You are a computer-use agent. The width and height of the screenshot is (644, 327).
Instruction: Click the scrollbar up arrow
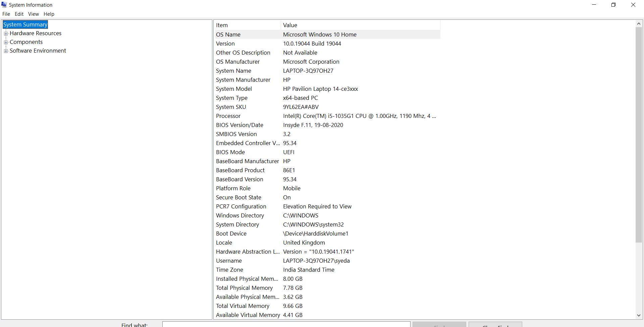tap(639, 24)
